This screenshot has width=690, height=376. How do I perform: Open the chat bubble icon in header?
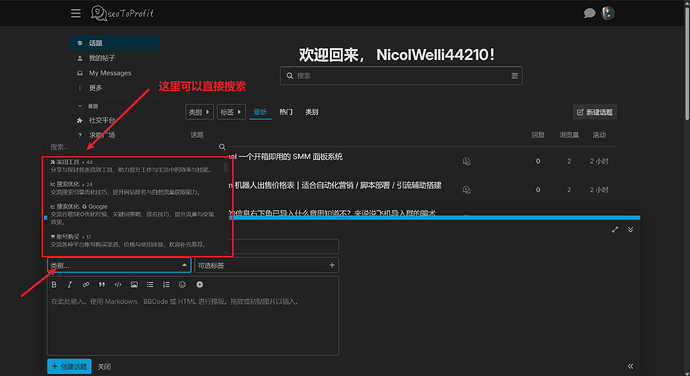tap(589, 13)
